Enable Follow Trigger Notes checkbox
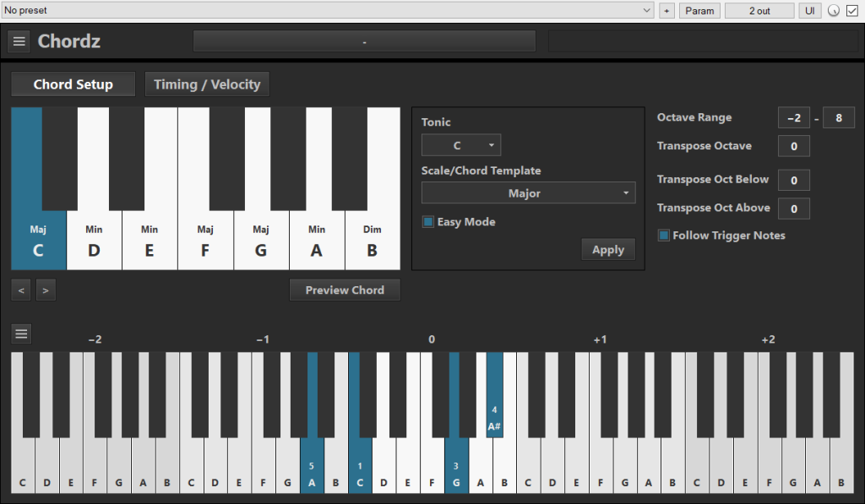The width and height of the screenshot is (865, 504). click(664, 236)
